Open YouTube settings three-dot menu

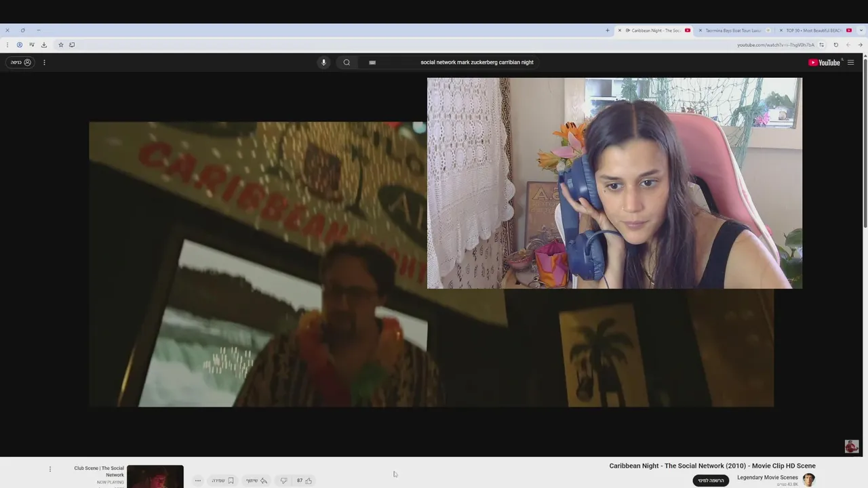(44, 62)
